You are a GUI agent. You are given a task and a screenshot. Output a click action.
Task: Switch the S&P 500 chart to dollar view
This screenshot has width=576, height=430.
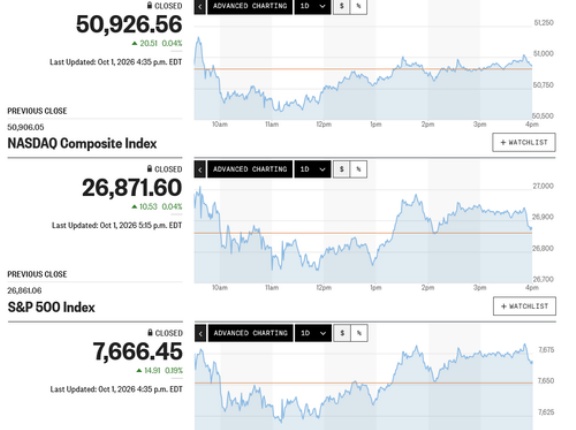tap(342, 333)
